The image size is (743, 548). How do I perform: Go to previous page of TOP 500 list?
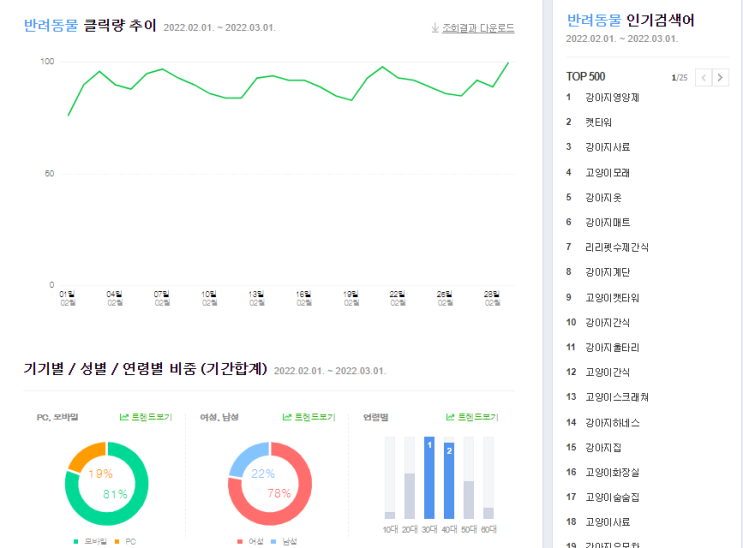(x=703, y=77)
